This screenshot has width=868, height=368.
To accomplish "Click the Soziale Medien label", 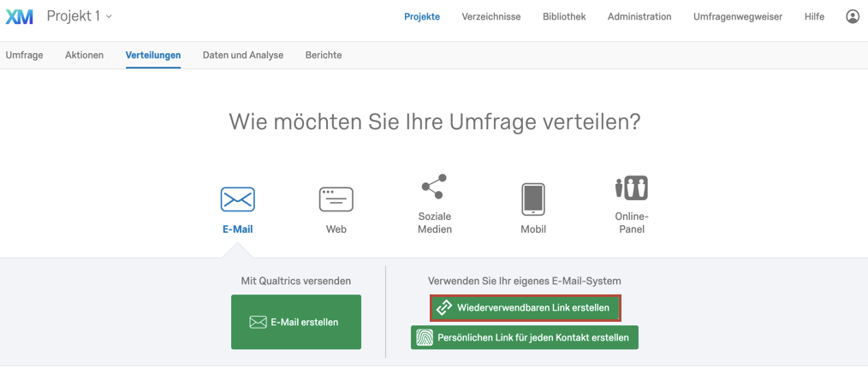I will [435, 223].
